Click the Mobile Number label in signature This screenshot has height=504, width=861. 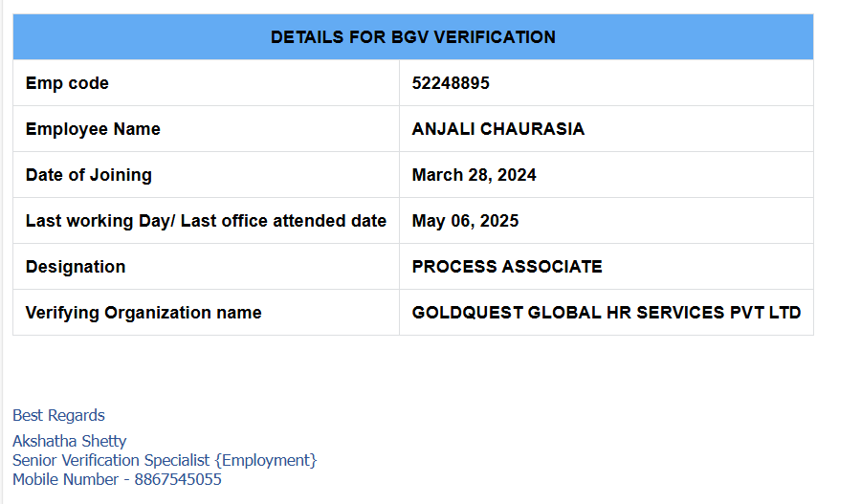[x=65, y=479]
